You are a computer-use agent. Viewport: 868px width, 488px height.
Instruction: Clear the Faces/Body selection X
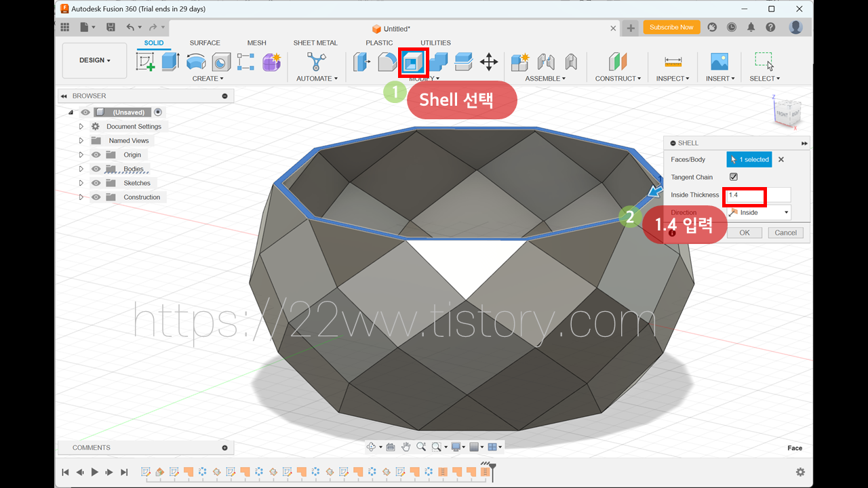point(781,159)
